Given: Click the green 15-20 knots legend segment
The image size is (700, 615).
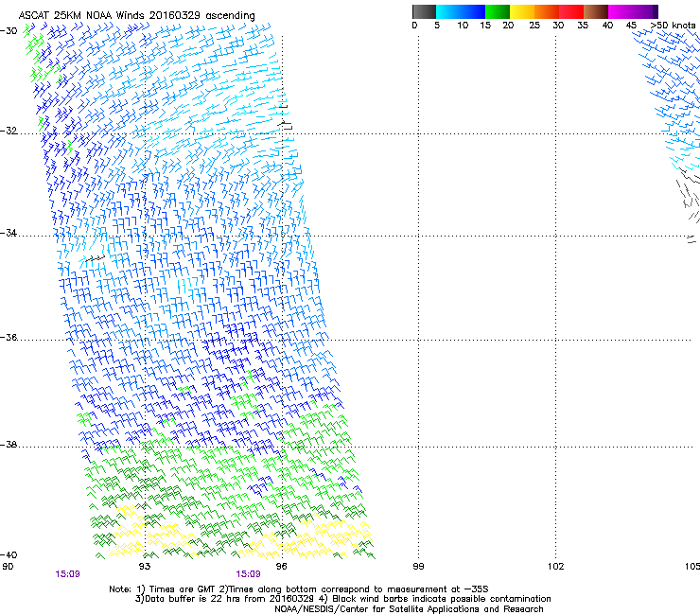Looking at the screenshot, I should click(498, 11).
